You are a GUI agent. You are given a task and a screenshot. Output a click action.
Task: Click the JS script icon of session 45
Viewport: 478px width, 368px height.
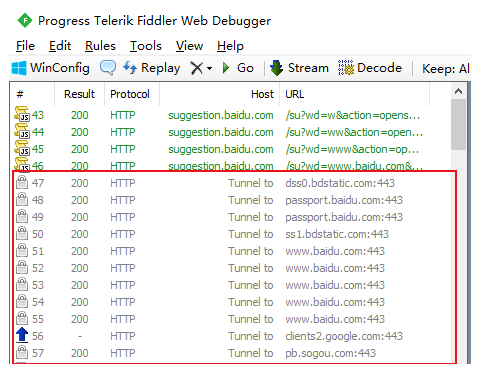pyautogui.click(x=22, y=148)
